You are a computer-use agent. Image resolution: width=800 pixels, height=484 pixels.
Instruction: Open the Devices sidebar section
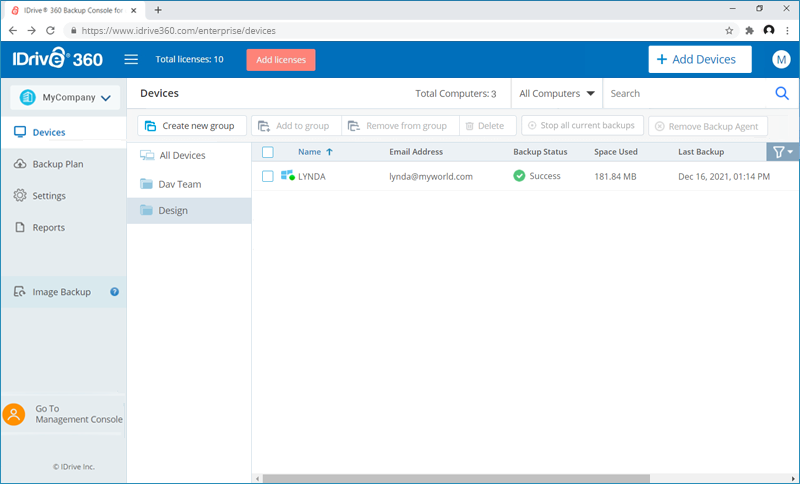[63, 132]
